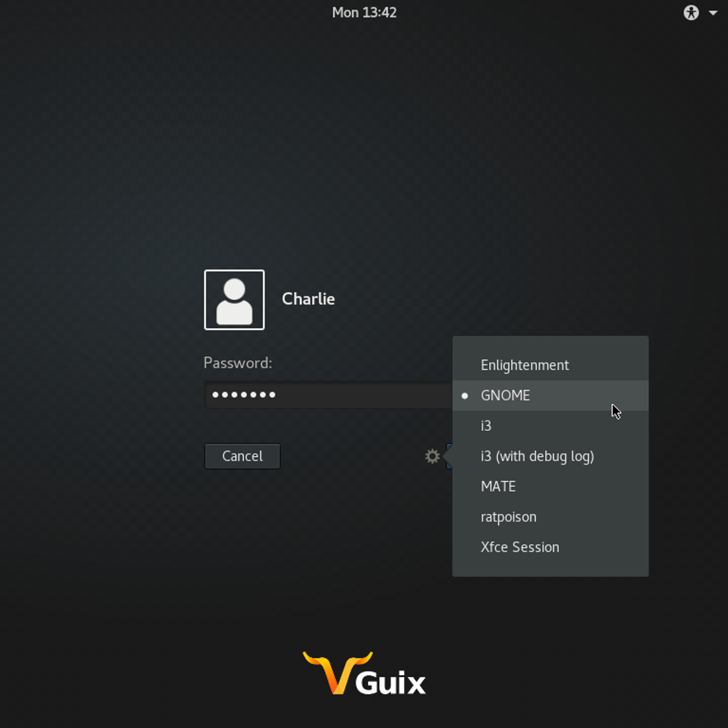Select the ratpoison session

click(x=508, y=517)
